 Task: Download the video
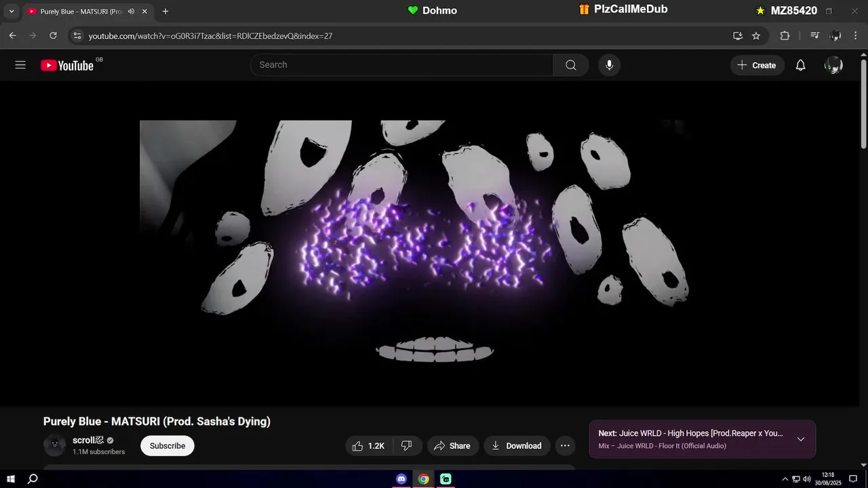517,445
